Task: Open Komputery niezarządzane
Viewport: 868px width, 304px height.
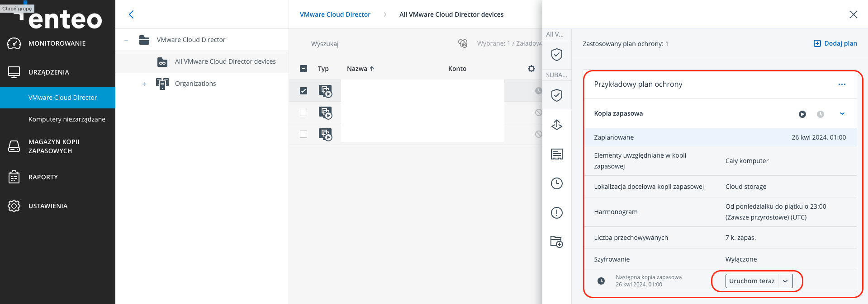Action: (x=66, y=119)
